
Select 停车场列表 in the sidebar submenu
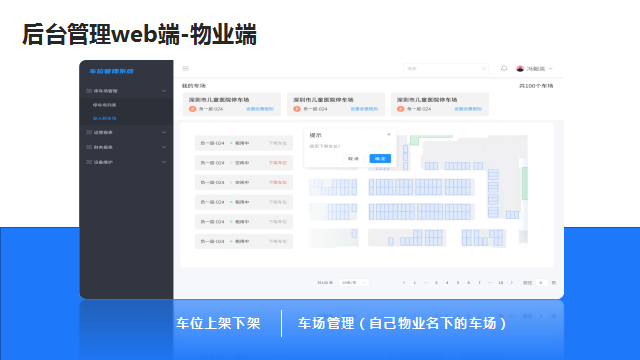104,105
